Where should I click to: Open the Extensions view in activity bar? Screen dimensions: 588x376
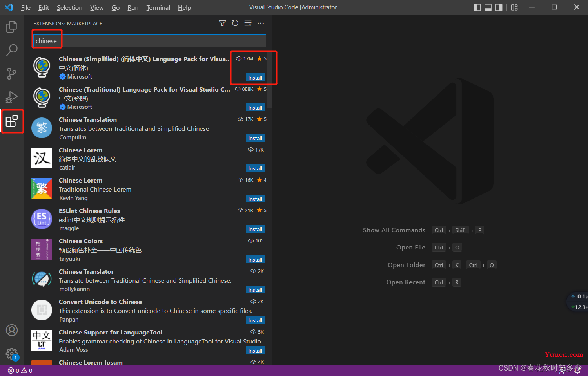12,121
